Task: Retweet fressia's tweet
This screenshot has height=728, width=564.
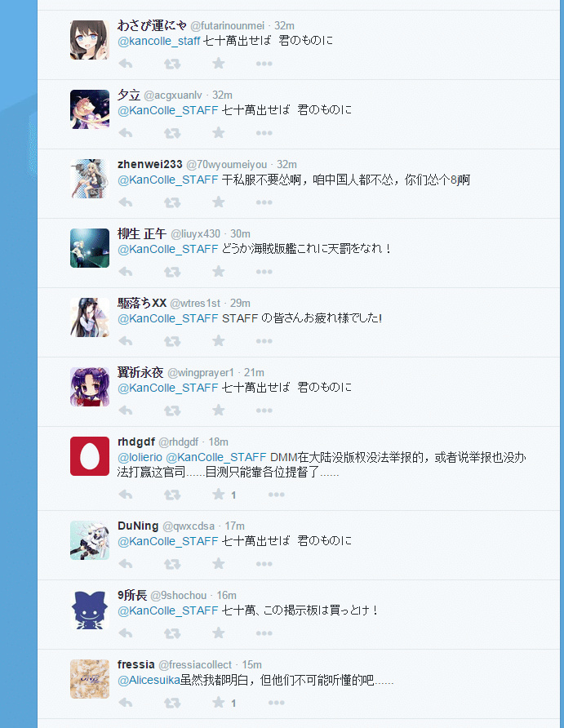Action: pos(172,703)
